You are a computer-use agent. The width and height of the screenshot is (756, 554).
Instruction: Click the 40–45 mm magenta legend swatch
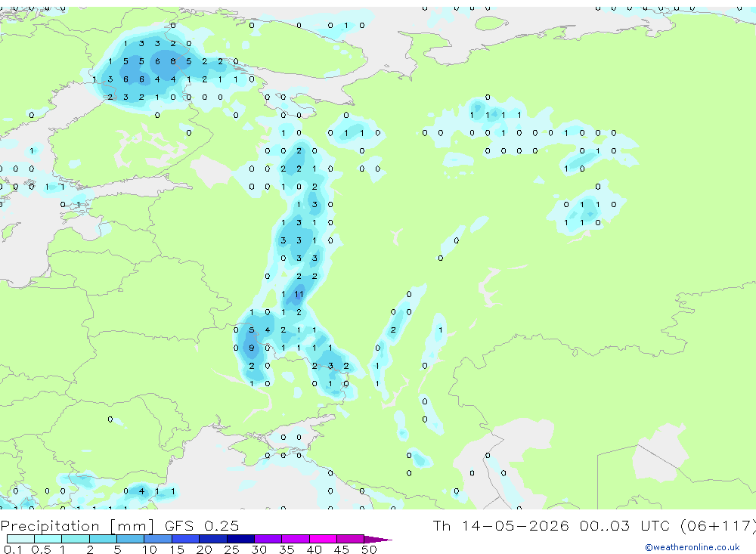pos(323,539)
